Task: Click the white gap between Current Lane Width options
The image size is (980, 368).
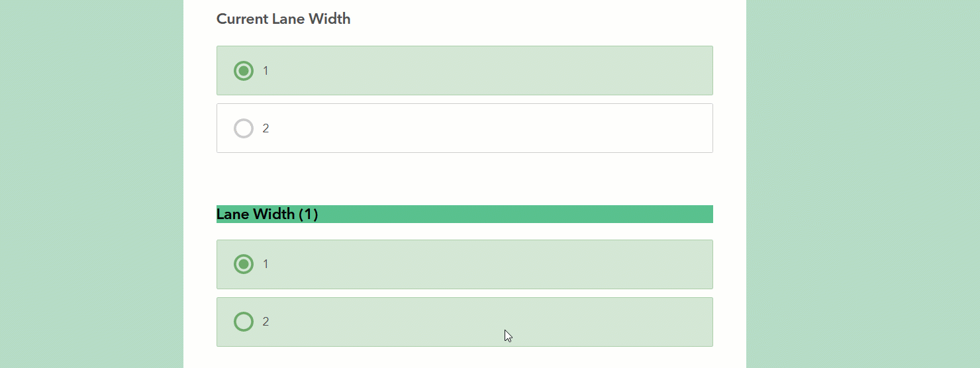Action: click(464, 99)
